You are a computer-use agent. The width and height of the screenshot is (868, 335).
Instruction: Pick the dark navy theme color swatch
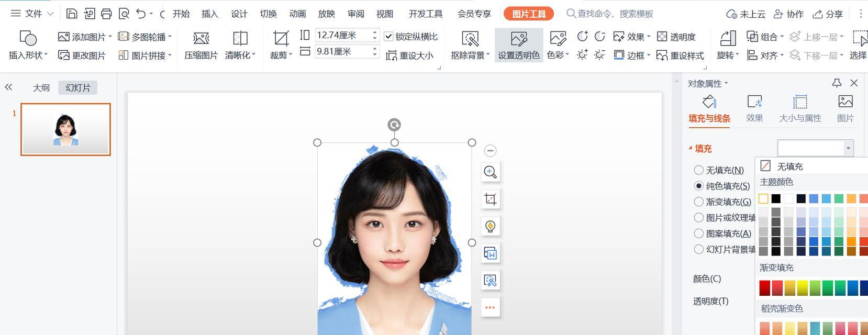(801, 198)
